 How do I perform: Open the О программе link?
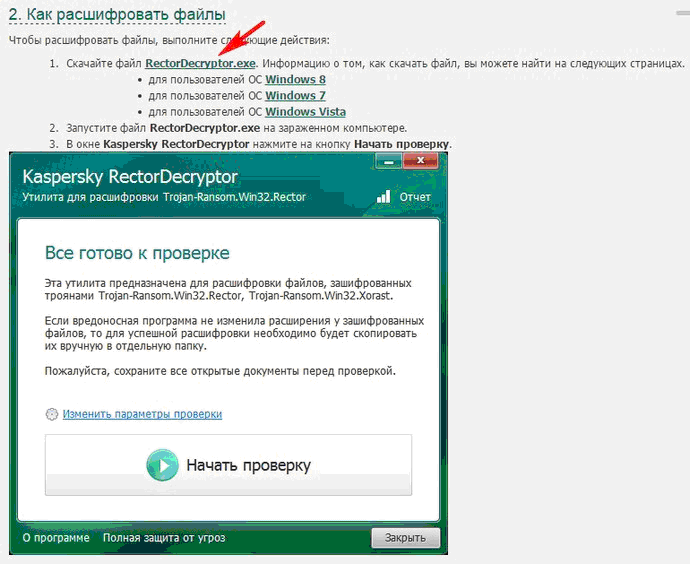[x=56, y=538]
